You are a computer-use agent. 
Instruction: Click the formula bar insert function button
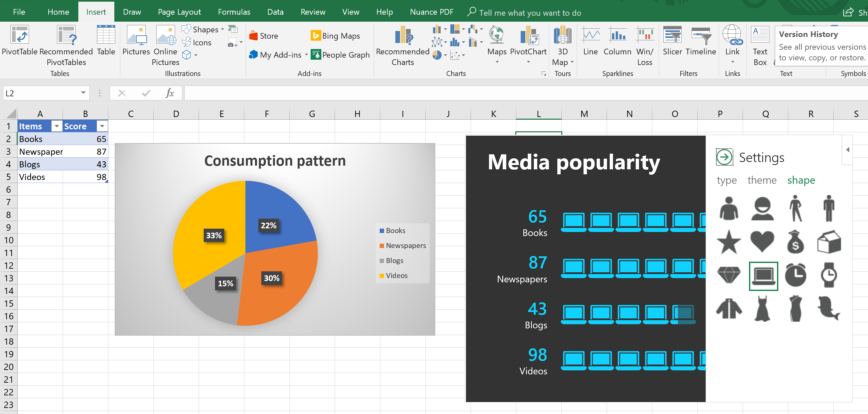point(170,93)
